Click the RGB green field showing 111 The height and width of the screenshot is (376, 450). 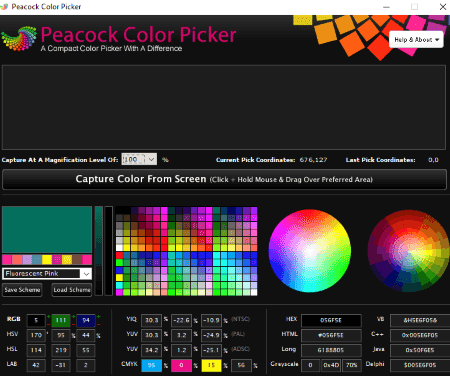pos(61,320)
